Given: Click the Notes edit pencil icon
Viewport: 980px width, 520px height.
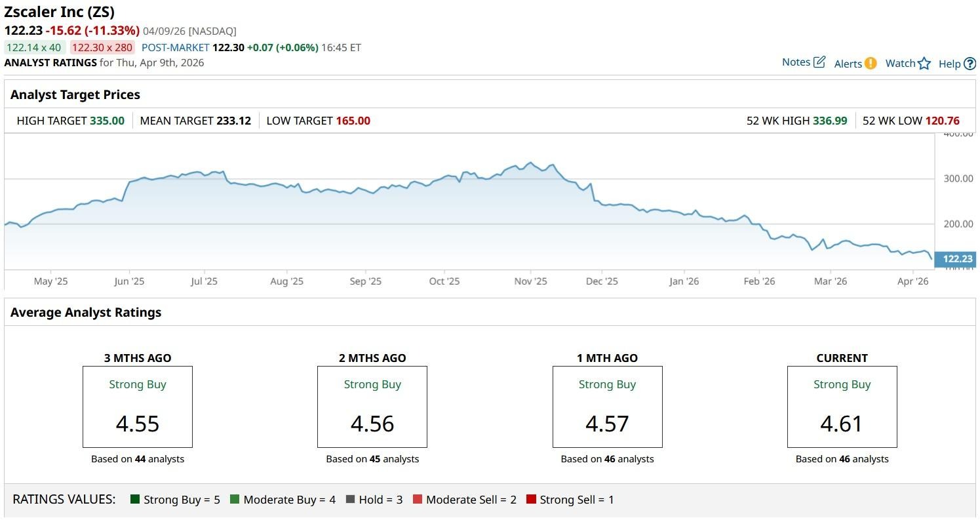Looking at the screenshot, I should pyautogui.click(x=819, y=62).
